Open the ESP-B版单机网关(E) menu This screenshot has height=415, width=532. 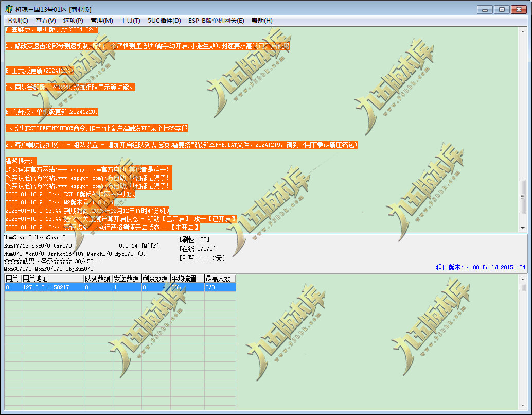216,21
